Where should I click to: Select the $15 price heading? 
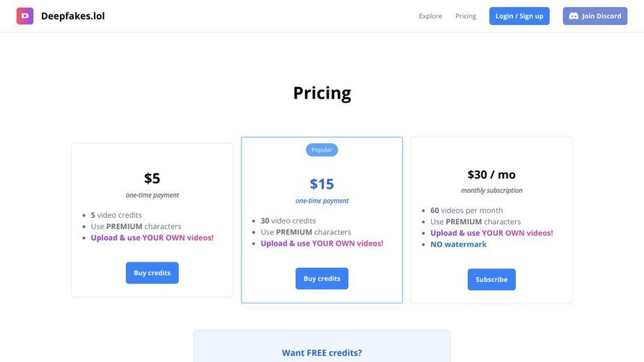click(x=322, y=184)
